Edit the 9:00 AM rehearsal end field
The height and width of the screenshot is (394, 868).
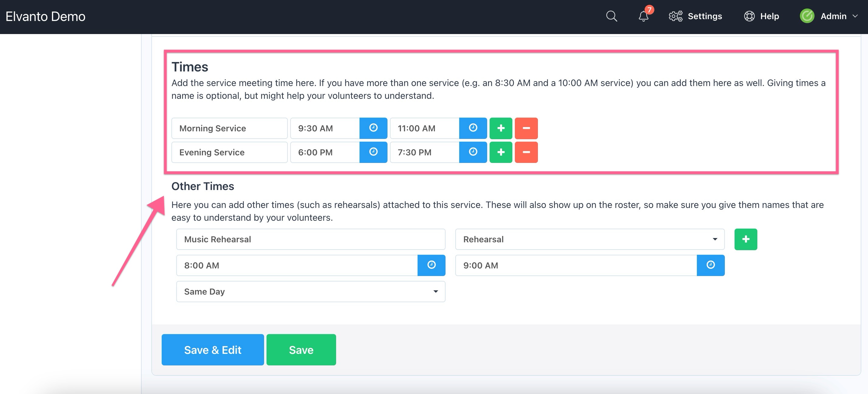576,265
